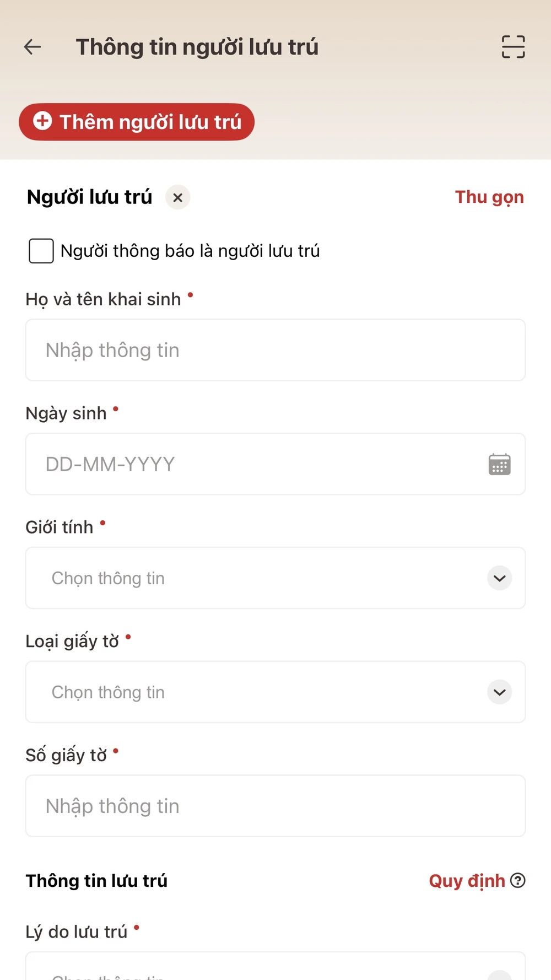The height and width of the screenshot is (980, 551).
Task: Collapse section with 'Thu gọn' link
Action: [489, 197]
